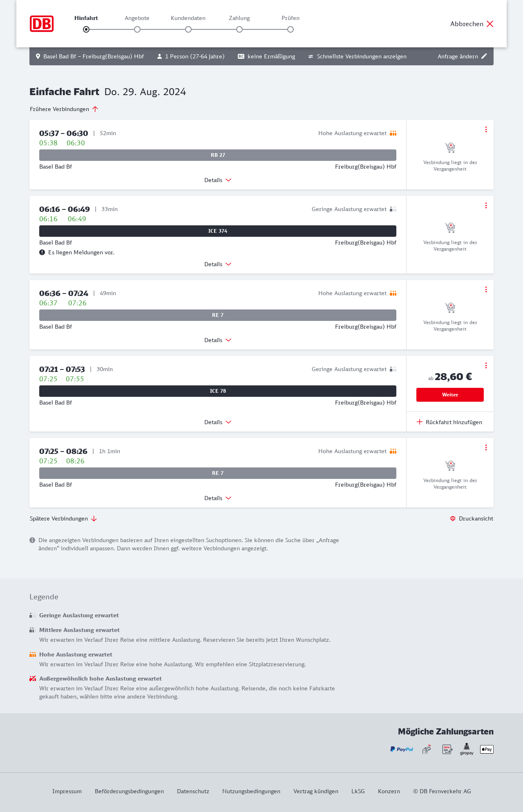This screenshot has height=812, width=523.
Task: Select the Zahlung step circle
Action: pos(239,29)
